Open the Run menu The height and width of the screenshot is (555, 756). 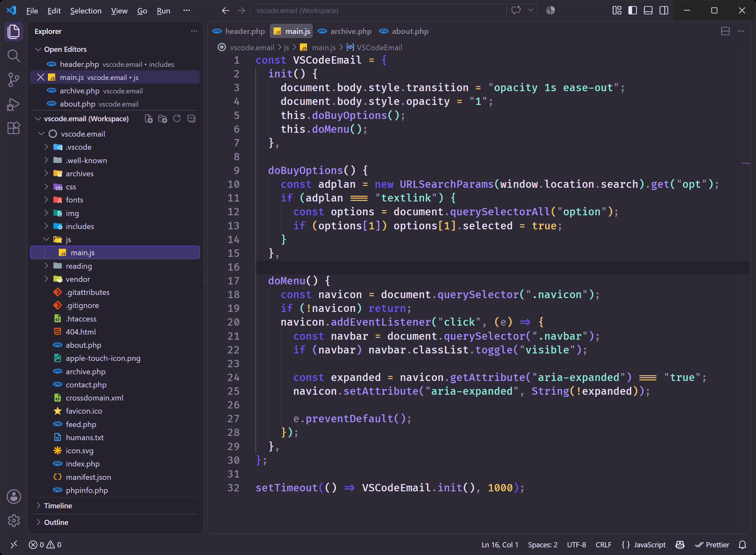(163, 11)
